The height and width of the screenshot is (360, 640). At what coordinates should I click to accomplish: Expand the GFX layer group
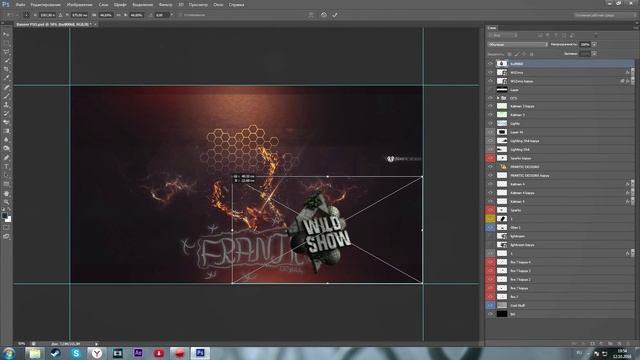coord(498,98)
